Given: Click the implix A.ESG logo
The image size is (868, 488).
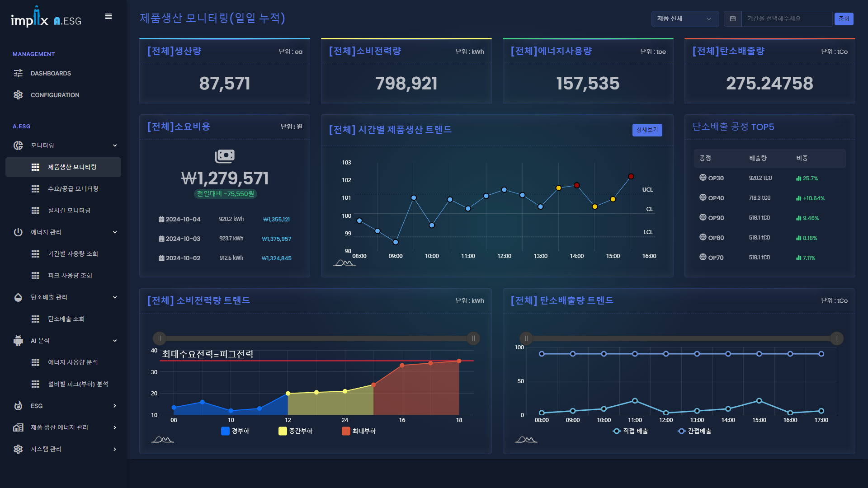Looking at the screenshot, I should 46,17.
